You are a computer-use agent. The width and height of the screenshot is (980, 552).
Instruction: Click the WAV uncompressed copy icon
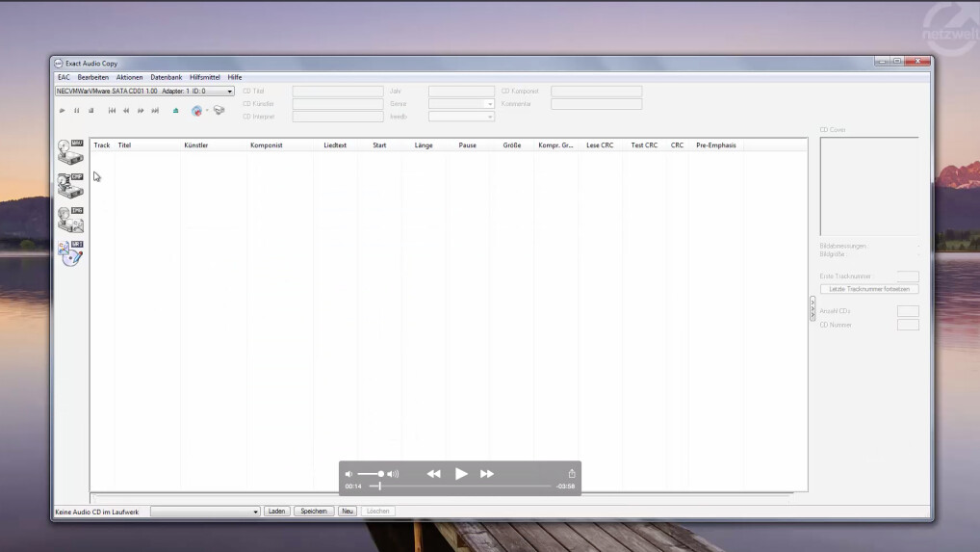[x=70, y=151]
